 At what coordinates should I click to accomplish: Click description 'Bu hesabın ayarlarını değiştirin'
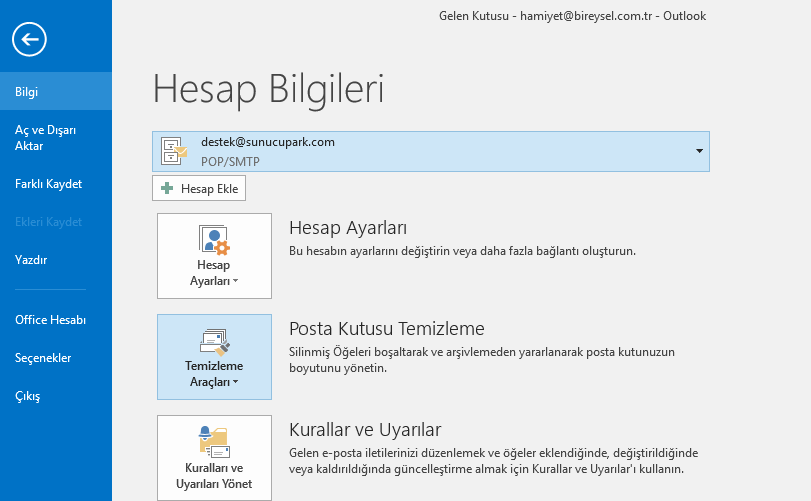click(x=462, y=251)
